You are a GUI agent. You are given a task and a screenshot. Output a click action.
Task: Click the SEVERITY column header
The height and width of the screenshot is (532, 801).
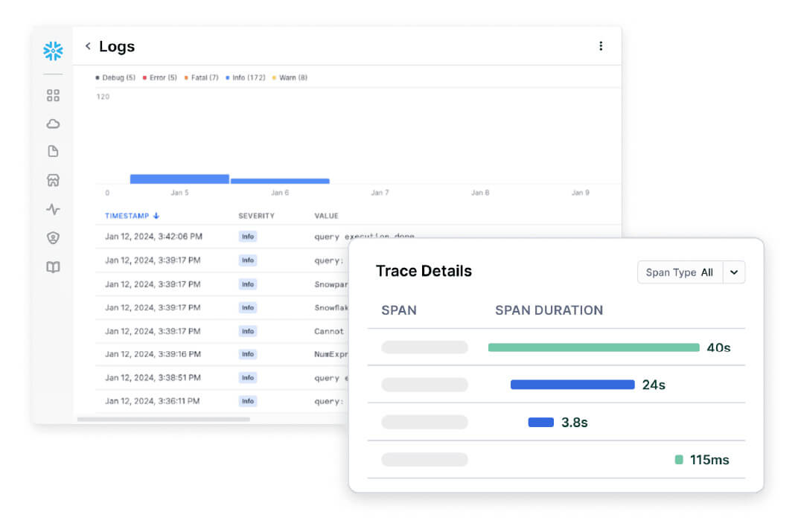pyautogui.click(x=256, y=216)
